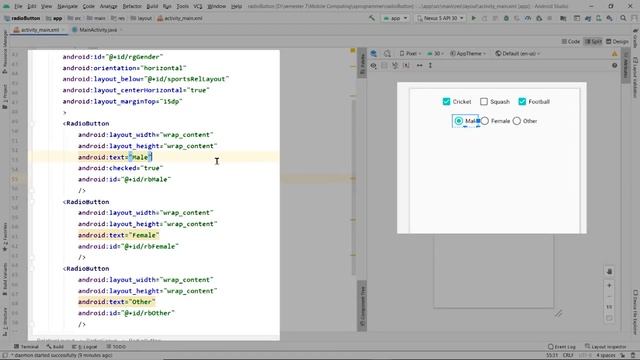The height and width of the screenshot is (360, 640).
Task: Click the design help question icon
Action: [614, 65]
